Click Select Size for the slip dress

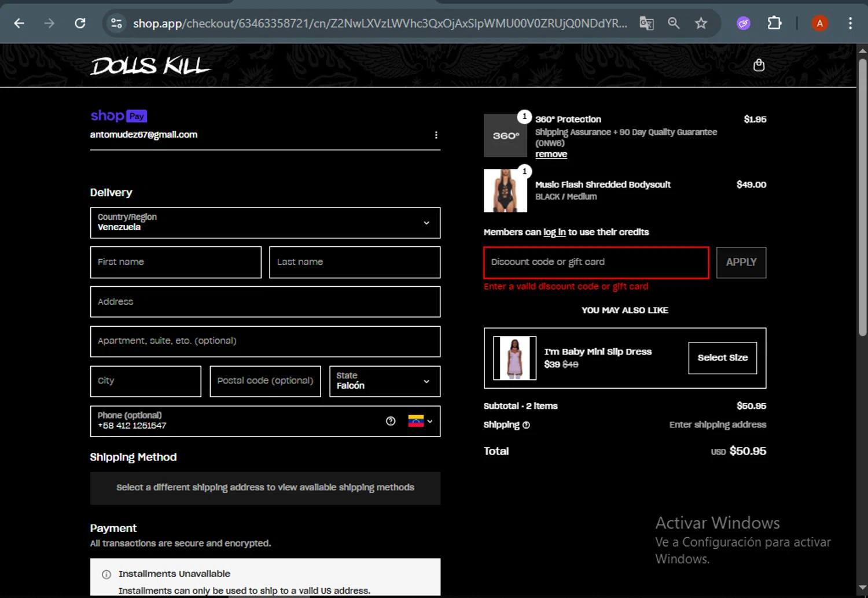point(723,358)
